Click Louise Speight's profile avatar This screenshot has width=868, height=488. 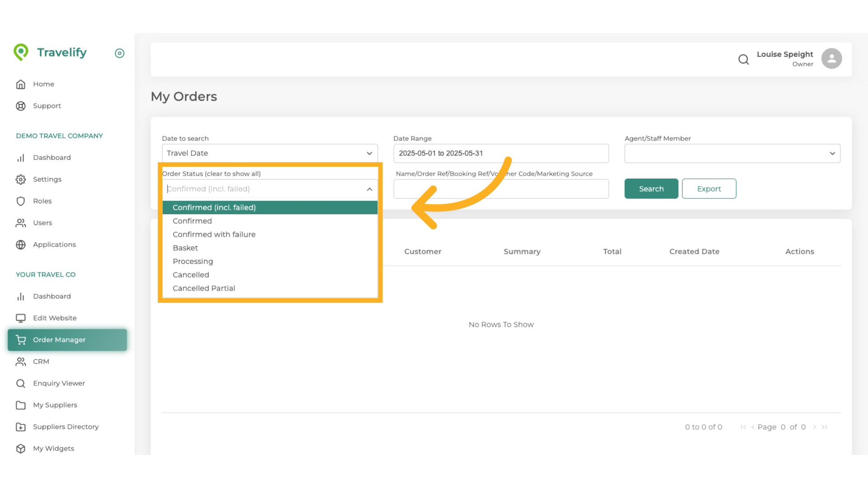pos(831,58)
